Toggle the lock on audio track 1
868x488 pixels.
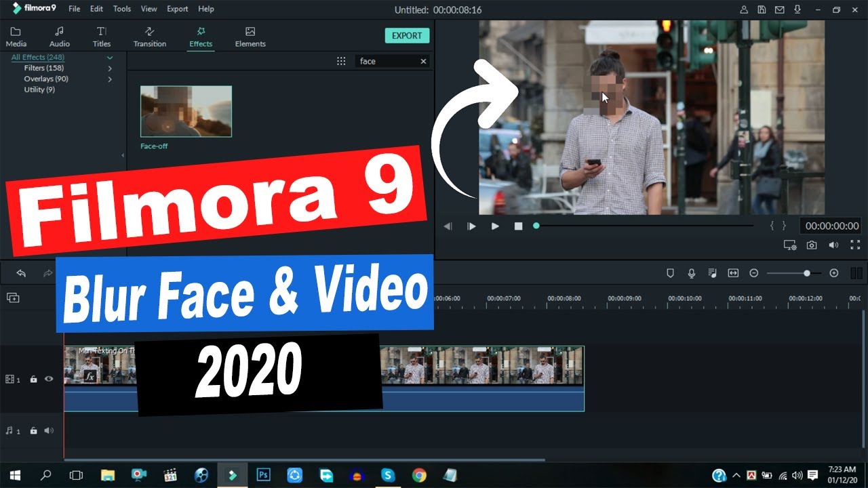tap(33, 430)
